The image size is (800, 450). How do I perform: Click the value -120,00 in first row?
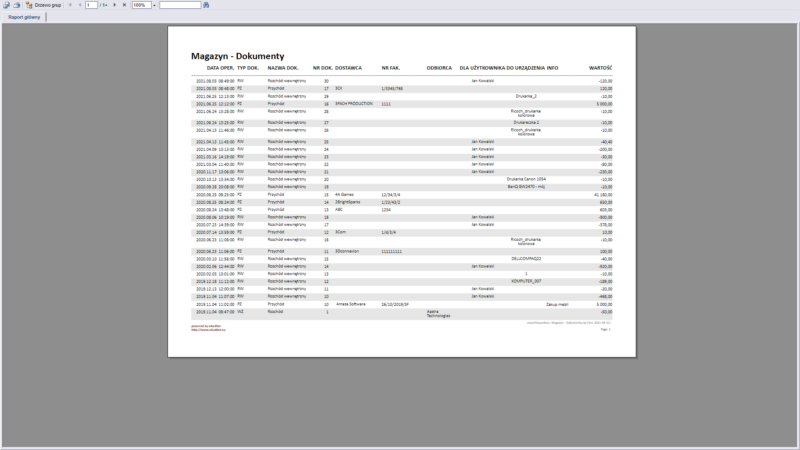(606, 81)
